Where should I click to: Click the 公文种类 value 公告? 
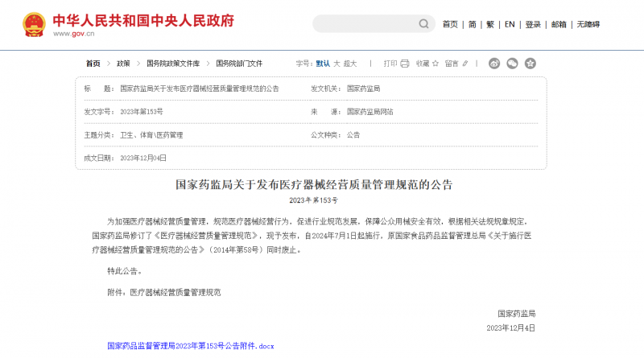(353, 135)
